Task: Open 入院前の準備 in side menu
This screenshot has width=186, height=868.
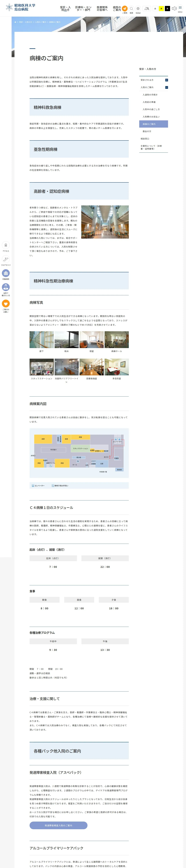Action: click(149, 102)
